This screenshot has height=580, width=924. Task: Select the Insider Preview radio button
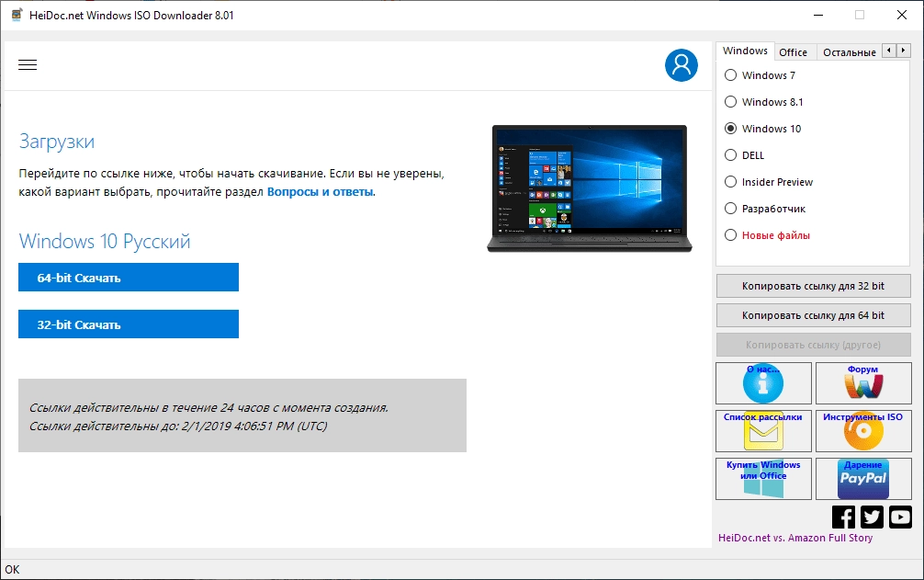[731, 182]
